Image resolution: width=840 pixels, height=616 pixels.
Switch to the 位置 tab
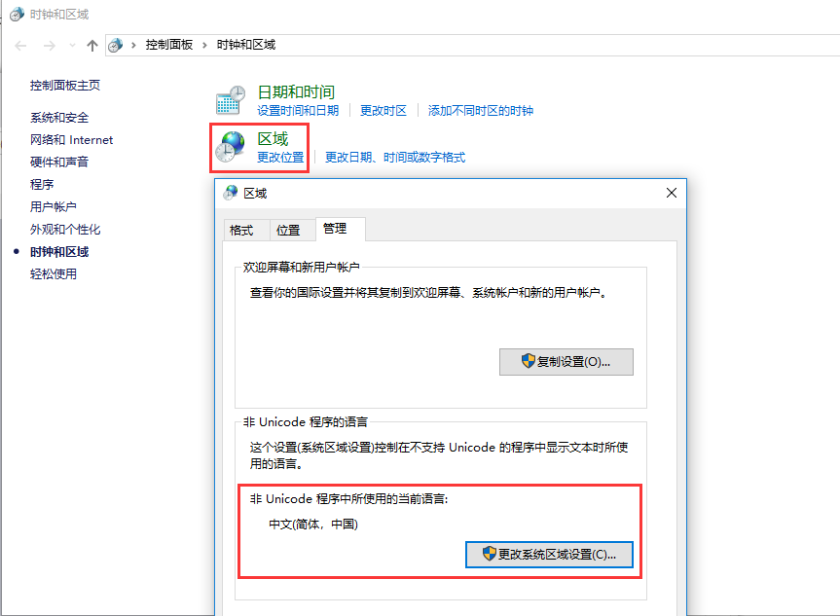click(293, 230)
